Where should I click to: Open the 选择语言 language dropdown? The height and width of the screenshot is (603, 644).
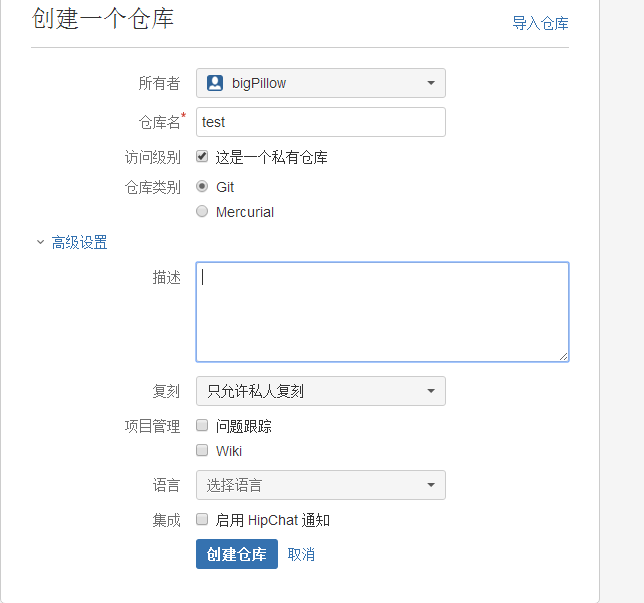click(x=321, y=485)
